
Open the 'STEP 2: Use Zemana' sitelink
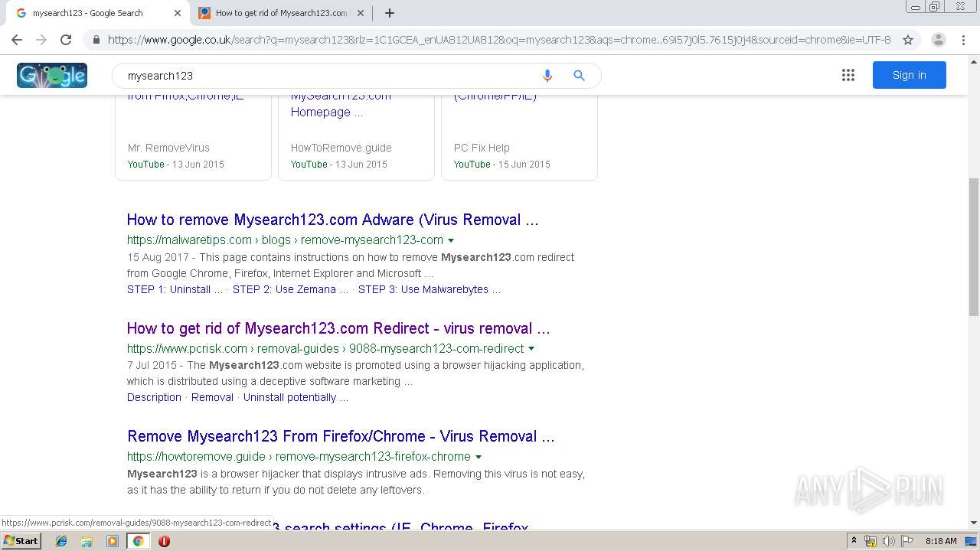(290, 289)
